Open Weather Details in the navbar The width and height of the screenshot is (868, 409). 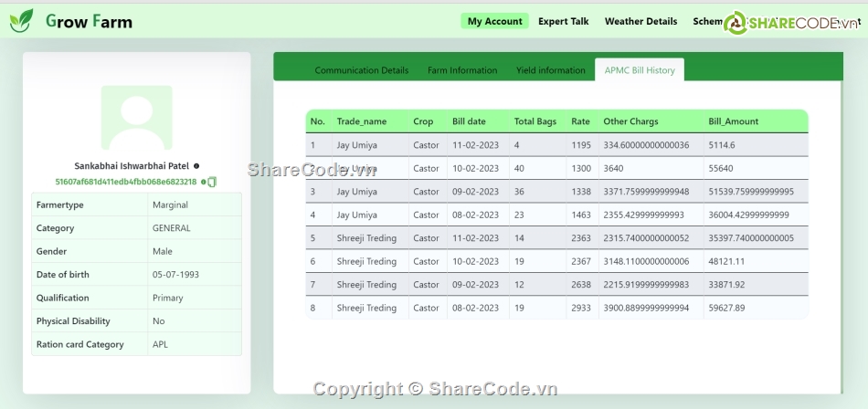tap(640, 21)
